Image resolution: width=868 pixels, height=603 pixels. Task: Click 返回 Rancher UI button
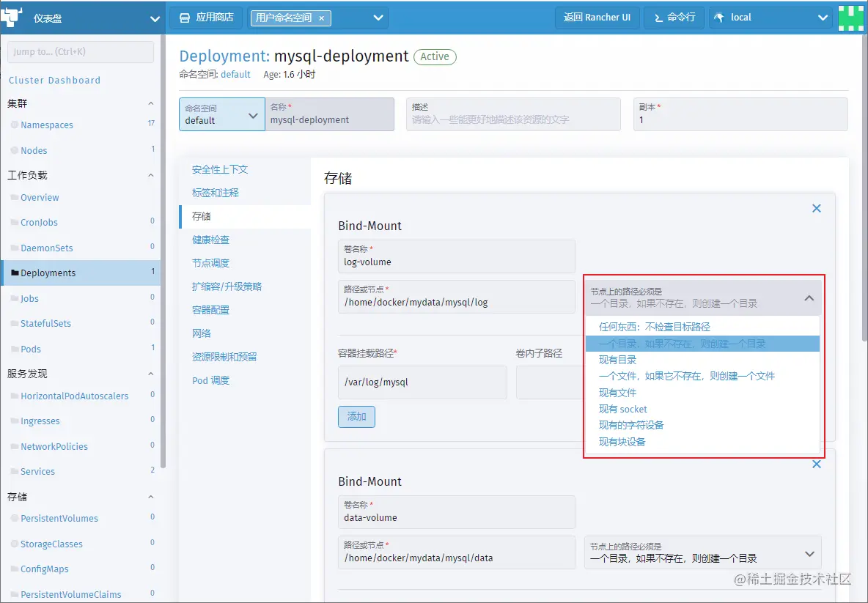pos(597,18)
